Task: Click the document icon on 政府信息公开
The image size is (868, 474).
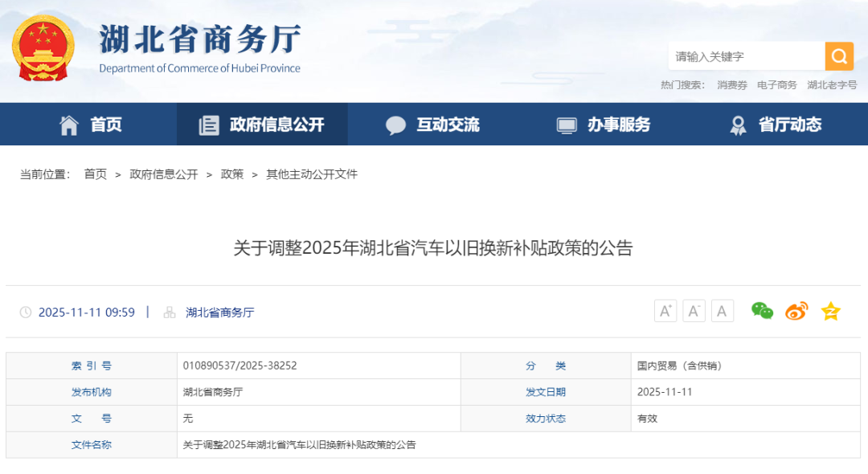Action: 209,124
